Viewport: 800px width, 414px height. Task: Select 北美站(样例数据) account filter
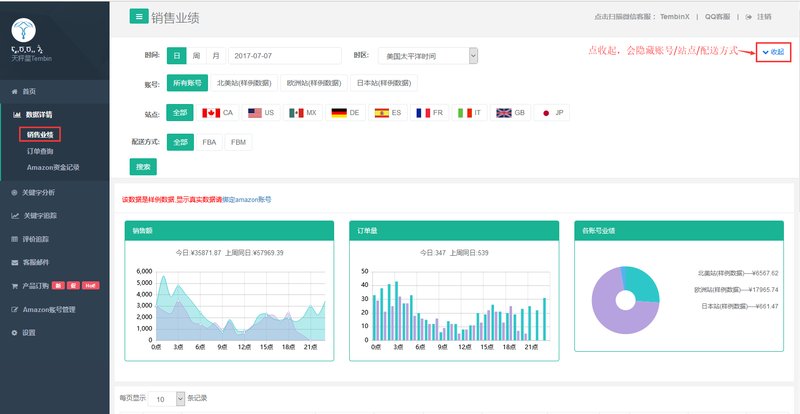click(x=244, y=83)
